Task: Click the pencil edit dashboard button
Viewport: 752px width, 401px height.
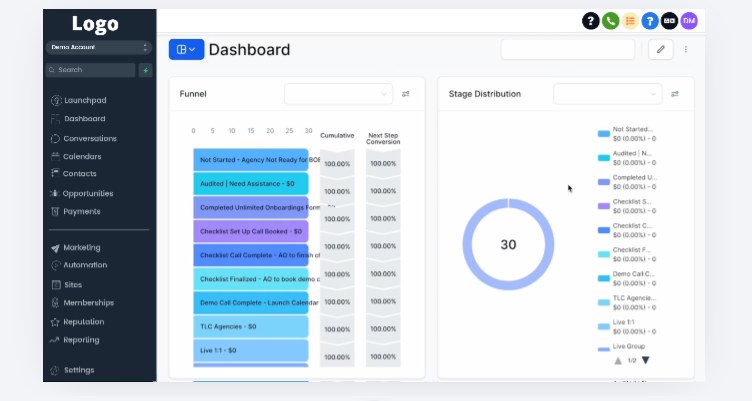Action: click(660, 49)
